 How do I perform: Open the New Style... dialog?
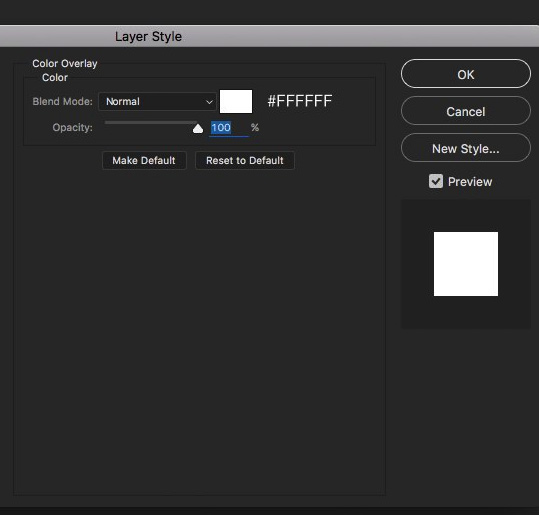pyautogui.click(x=465, y=148)
